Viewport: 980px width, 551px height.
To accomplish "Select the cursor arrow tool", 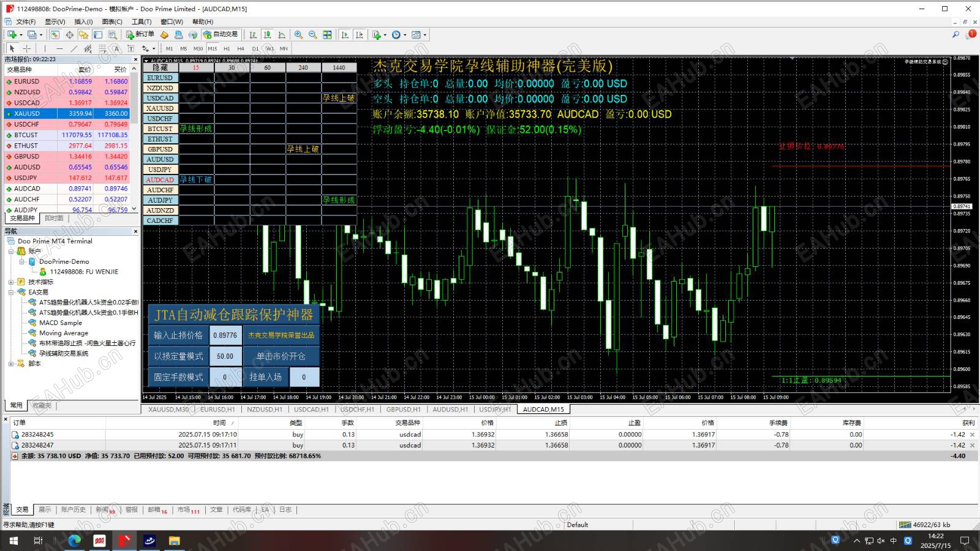I will click(x=12, y=48).
